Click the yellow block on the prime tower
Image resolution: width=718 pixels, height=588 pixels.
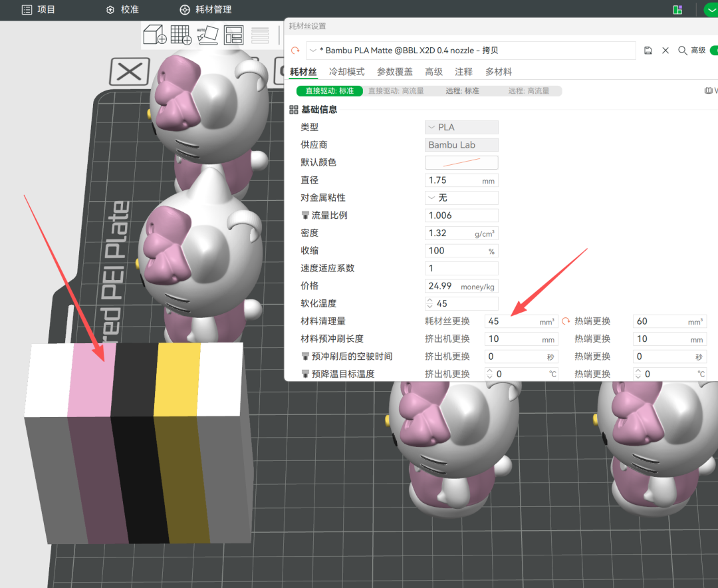click(x=178, y=380)
